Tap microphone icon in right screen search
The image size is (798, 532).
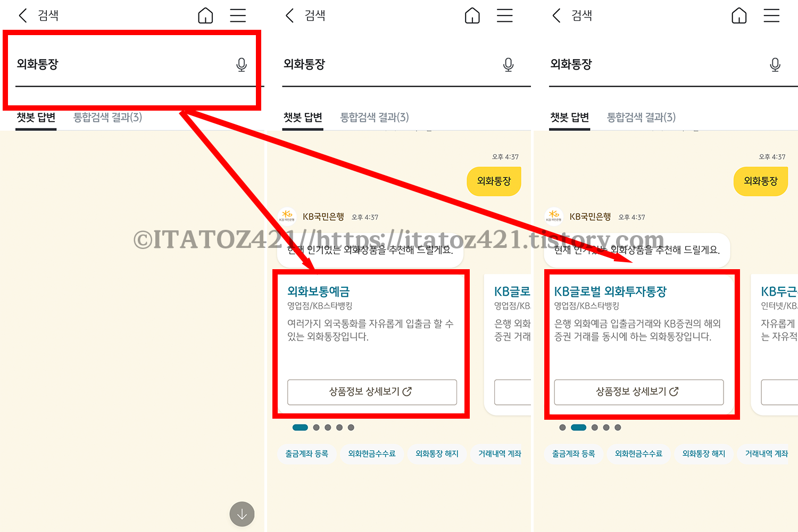coord(775,64)
